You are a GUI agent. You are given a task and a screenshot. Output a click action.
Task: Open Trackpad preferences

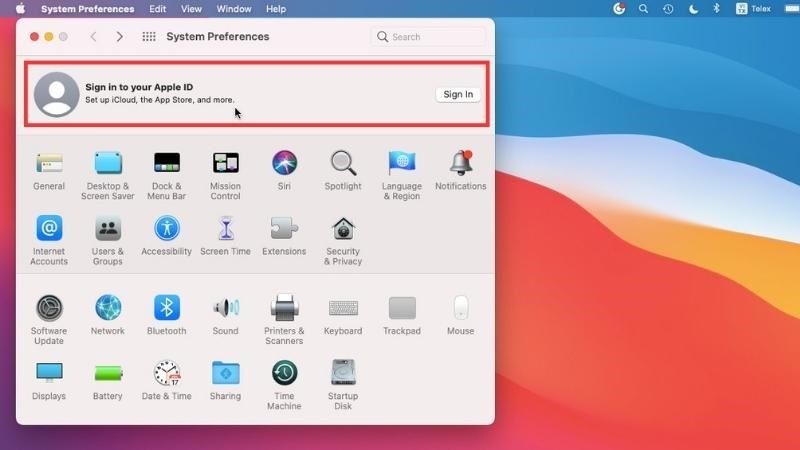click(402, 316)
